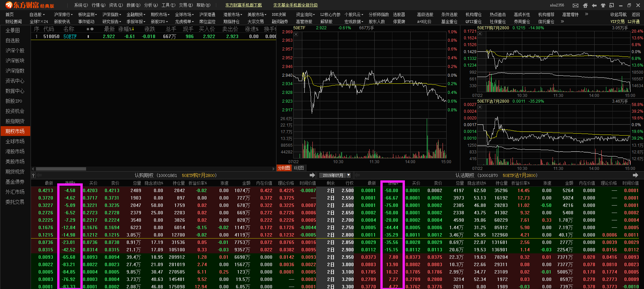
Task: Open the 分析(A) menu
Action: tap(151, 5)
